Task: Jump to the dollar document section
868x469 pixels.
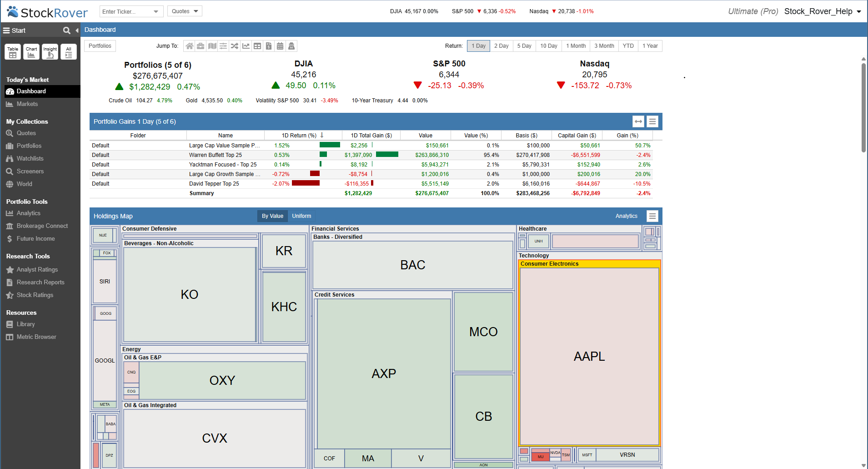Action: [x=269, y=46]
